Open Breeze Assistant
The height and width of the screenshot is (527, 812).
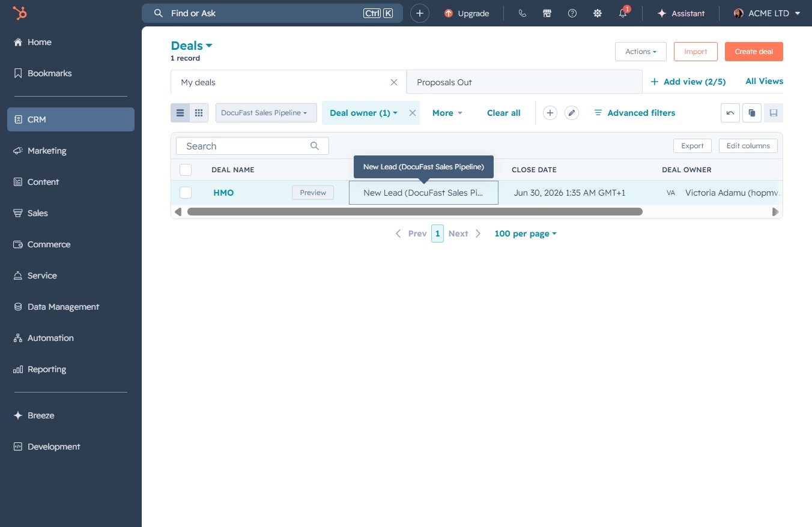click(680, 13)
